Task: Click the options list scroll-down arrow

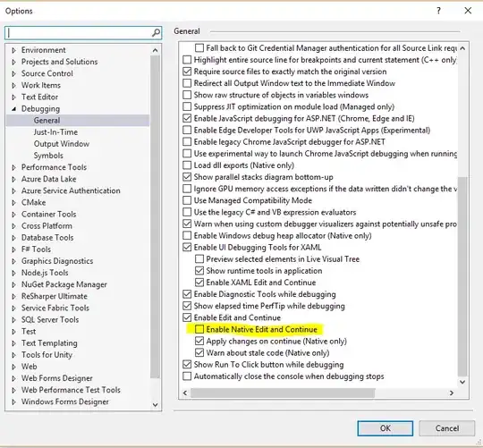Action: tap(462, 382)
